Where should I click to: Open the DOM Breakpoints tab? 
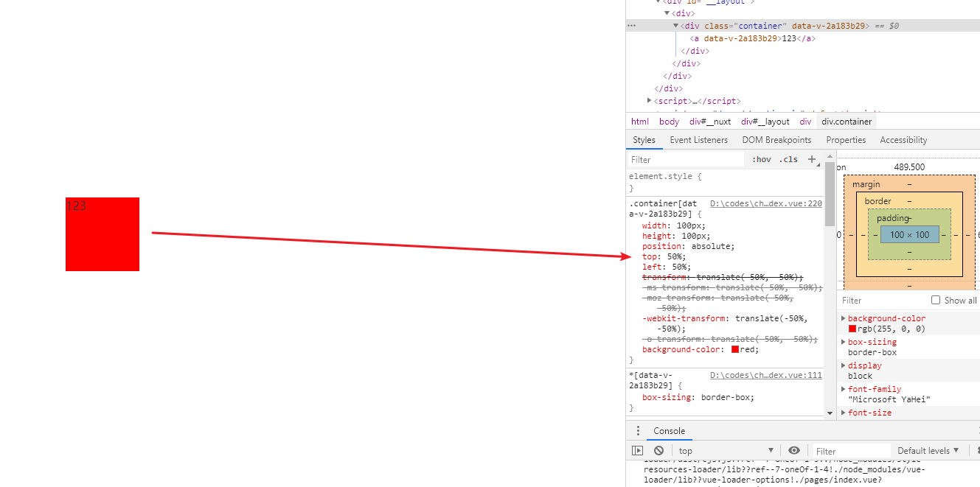click(776, 140)
